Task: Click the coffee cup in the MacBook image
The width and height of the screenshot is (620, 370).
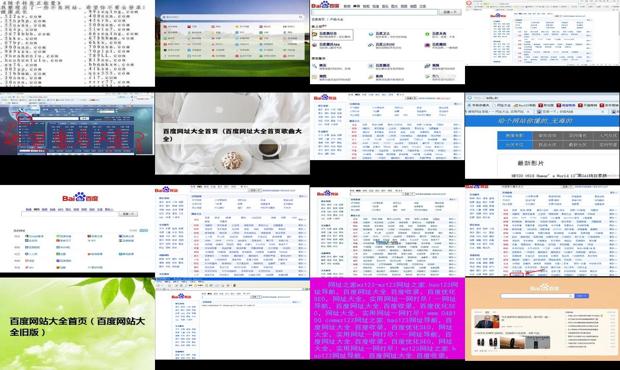Action: (x=270, y=148)
